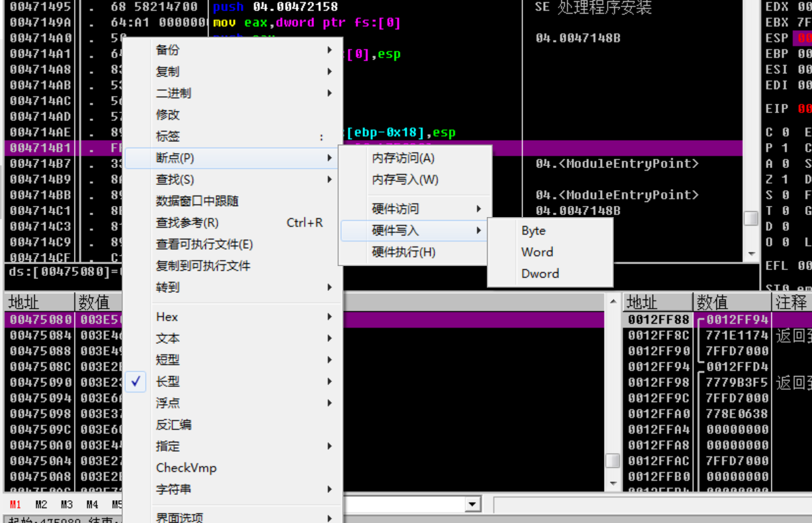Image resolution: width=812 pixels, height=523 pixels.
Task: Choose 数据窗口中跟随
Action: point(233,201)
